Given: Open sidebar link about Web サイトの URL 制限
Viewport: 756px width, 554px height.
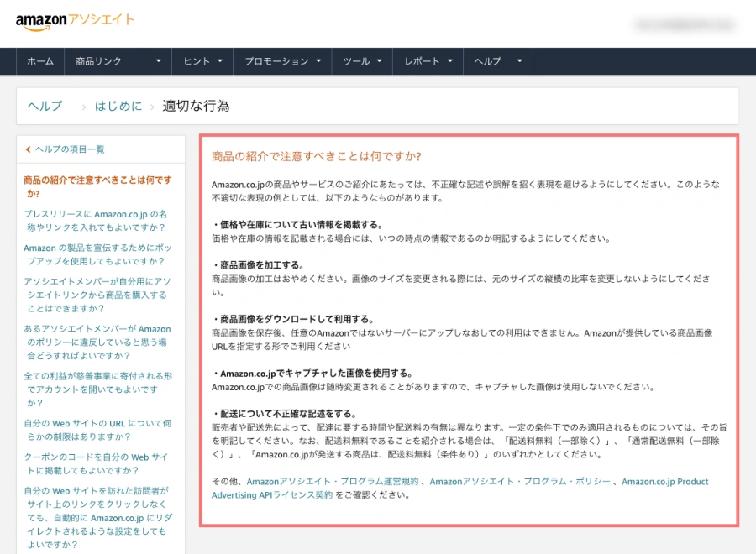Looking at the screenshot, I should [97, 430].
